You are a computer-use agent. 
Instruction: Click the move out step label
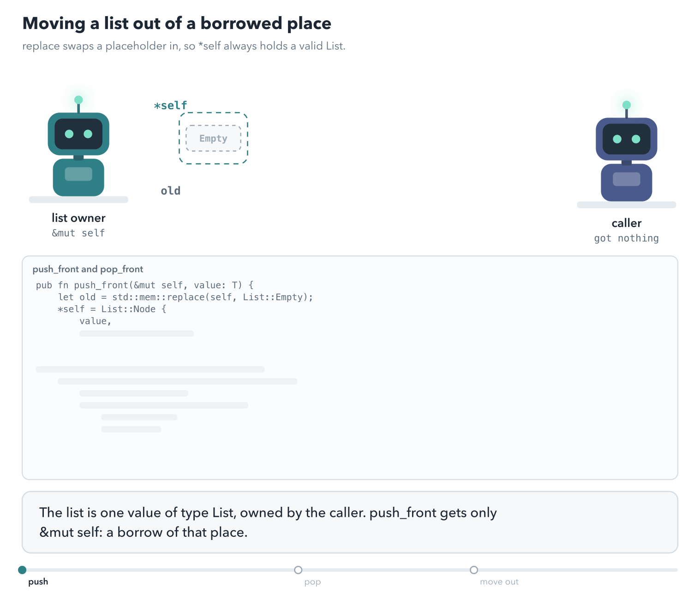[x=499, y=582]
